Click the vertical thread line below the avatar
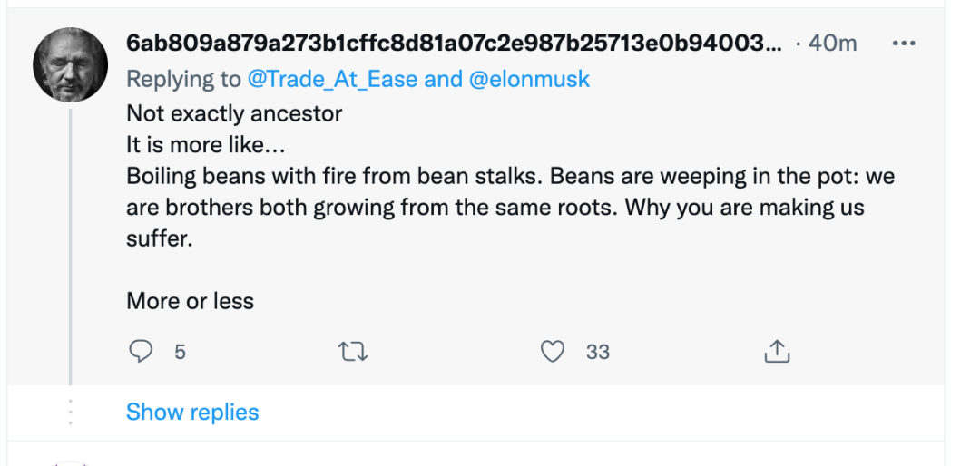This screenshot has width=980, height=466. (x=71, y=245)
